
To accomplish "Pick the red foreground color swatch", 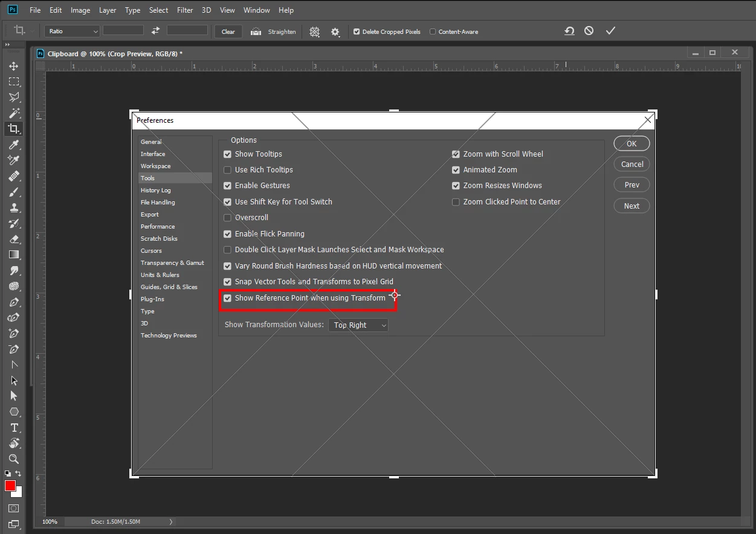I will pos(10,486).
